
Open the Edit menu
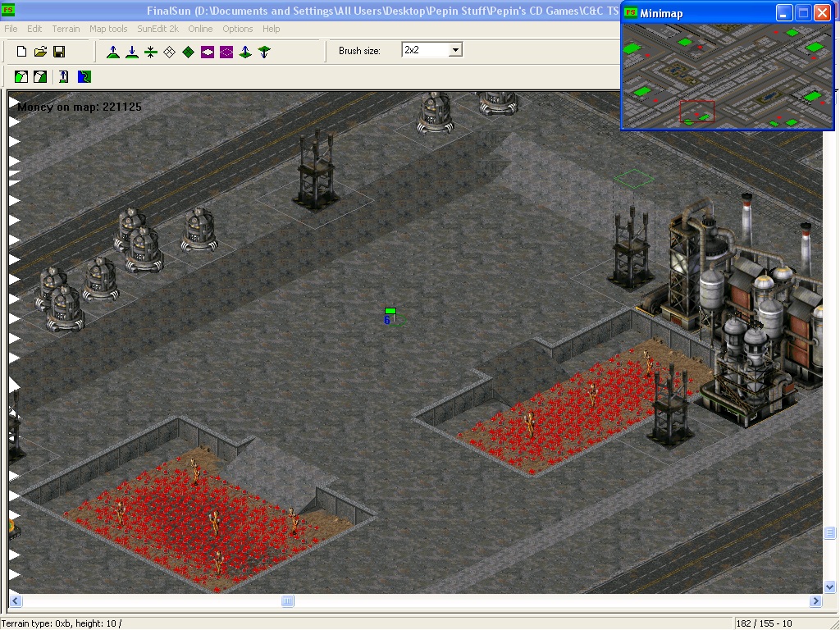click(x=34, y=29)
